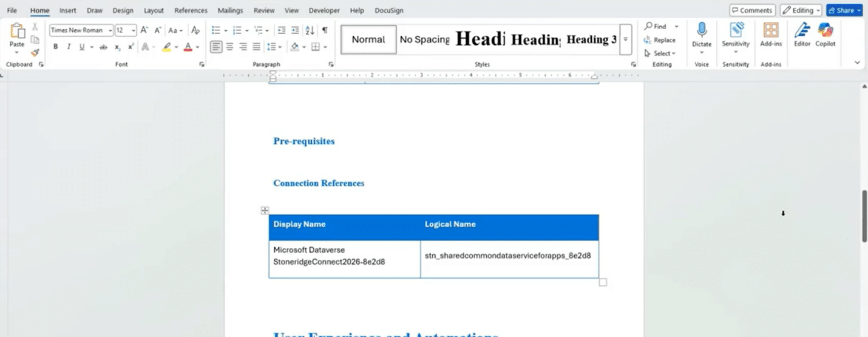Open the Sensitivity labels button
868x337 pixels.
pyautogui.click(x=736, y=35)
